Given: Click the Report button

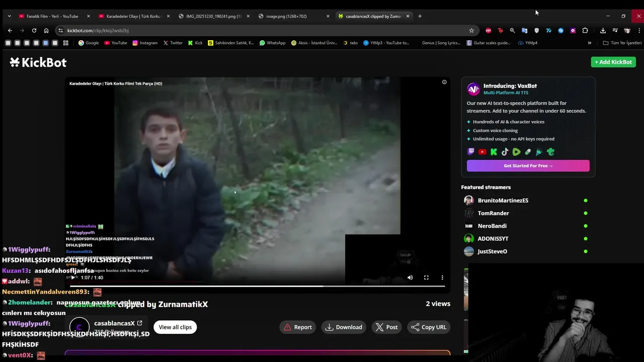Looking at the screenshot, I should click(x=298, y=327).
